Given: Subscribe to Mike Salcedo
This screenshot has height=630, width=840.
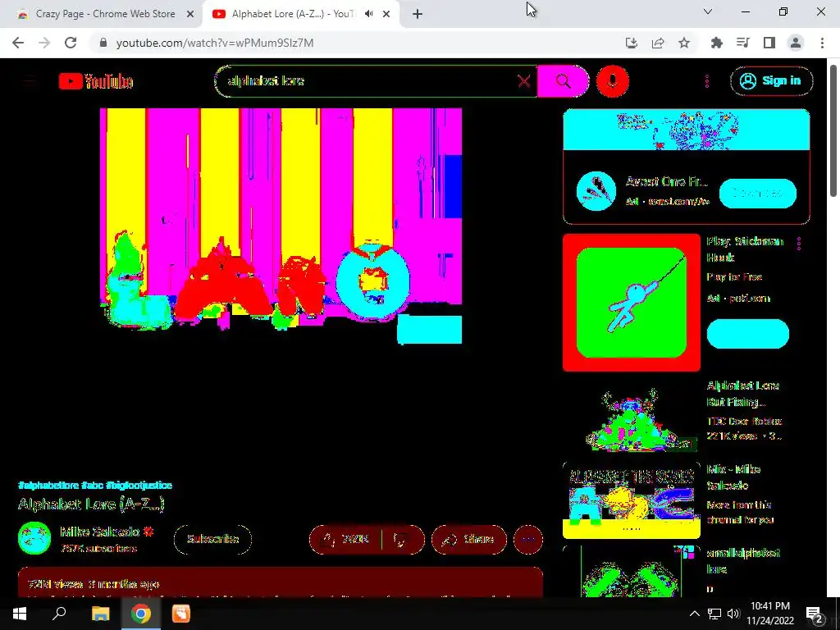Looking at the screenshot, I should point(212,540).
